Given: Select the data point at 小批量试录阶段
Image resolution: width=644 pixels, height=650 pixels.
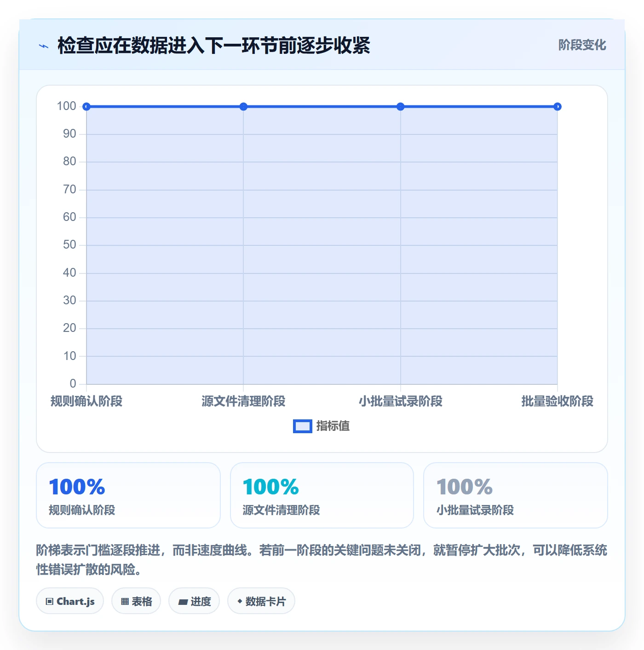Looking at the screenshot, I should (401, 107).
